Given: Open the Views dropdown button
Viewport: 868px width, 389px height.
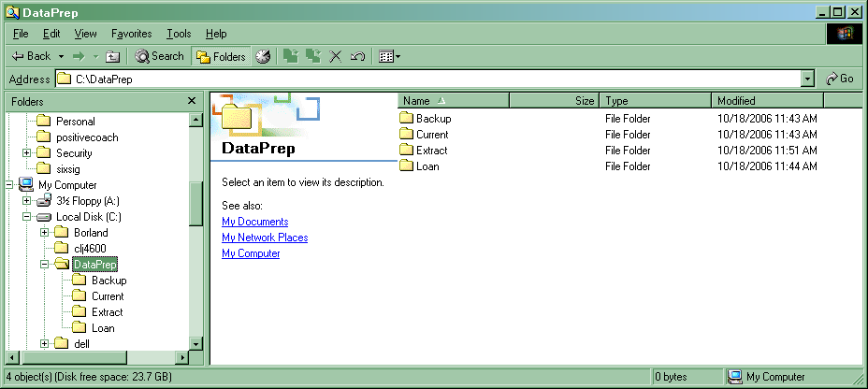Looking at the screenshot, I should [390, 56].
